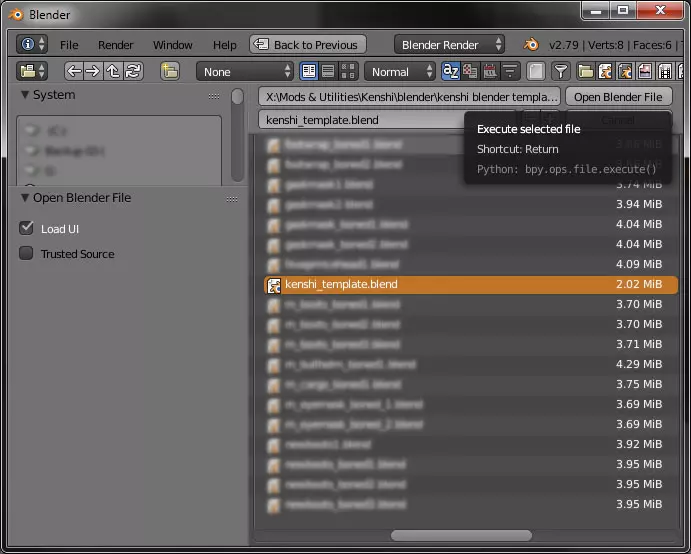Switch to thumbnail display mode
Screen dimensions: 691x554
pyautogui.click(x=348, y=71)
